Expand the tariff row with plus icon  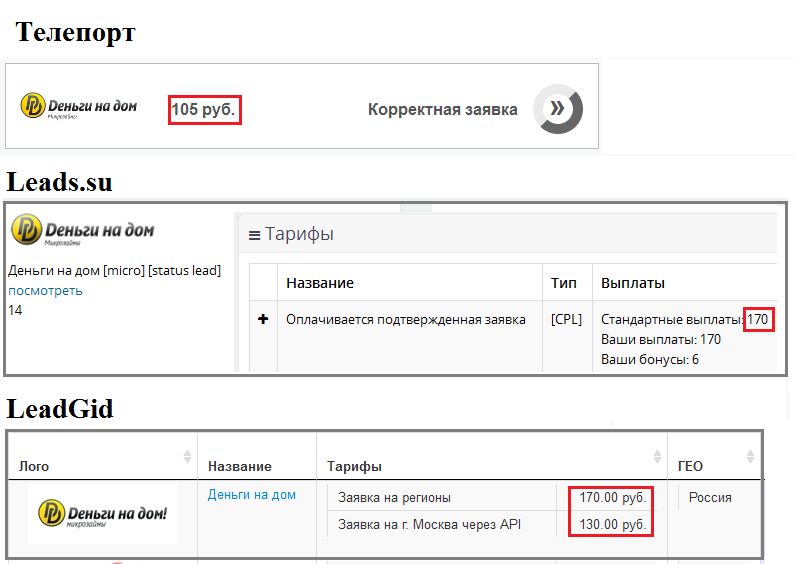pos(263,319)
